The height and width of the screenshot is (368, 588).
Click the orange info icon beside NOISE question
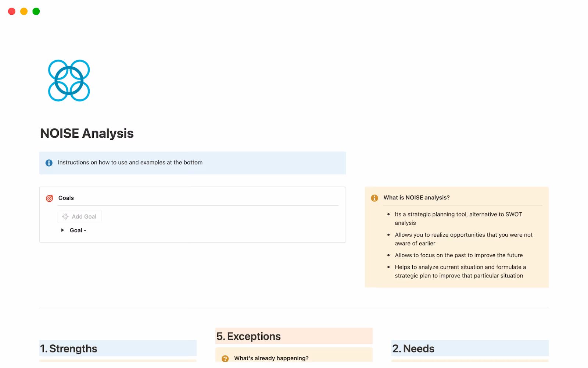[x=374, y=198]
